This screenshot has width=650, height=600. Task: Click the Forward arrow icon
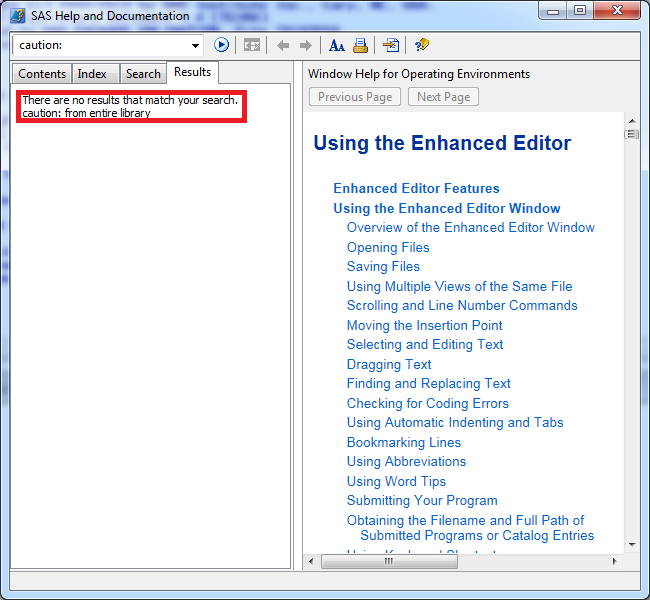pyautogui.click(x=306, y=45)
